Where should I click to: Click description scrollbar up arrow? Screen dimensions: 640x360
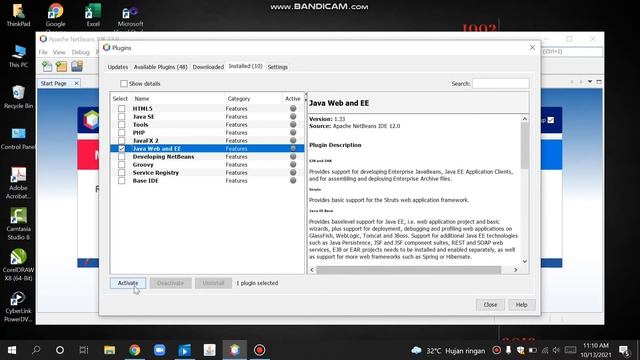point(525,119)
